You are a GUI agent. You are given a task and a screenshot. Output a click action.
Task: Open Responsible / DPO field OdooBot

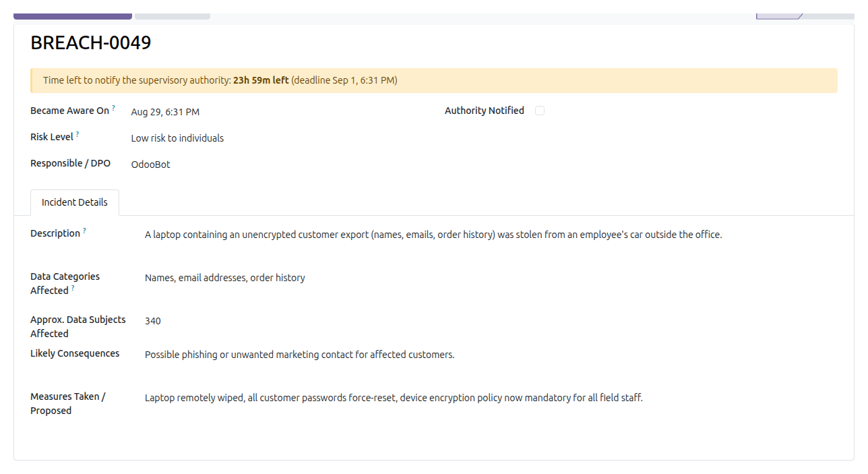(151, 165)
